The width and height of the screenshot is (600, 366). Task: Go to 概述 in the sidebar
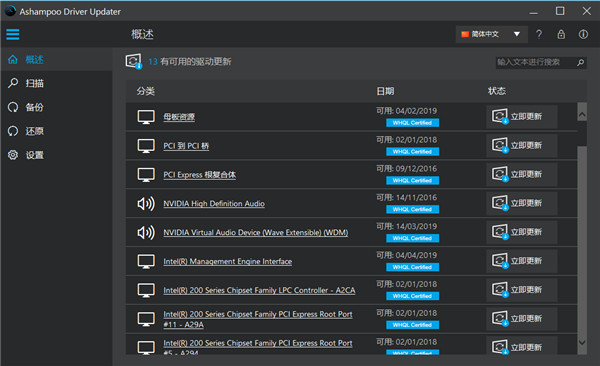(57, 60)
